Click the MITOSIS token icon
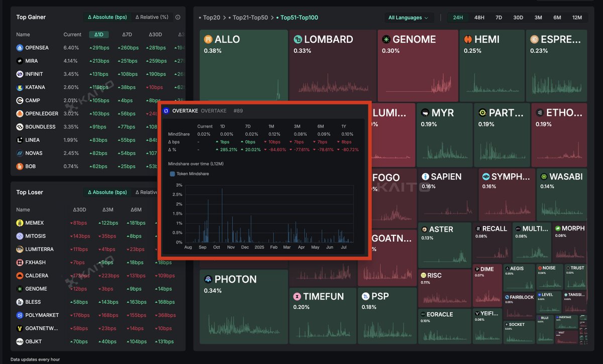 click(20, 236)
